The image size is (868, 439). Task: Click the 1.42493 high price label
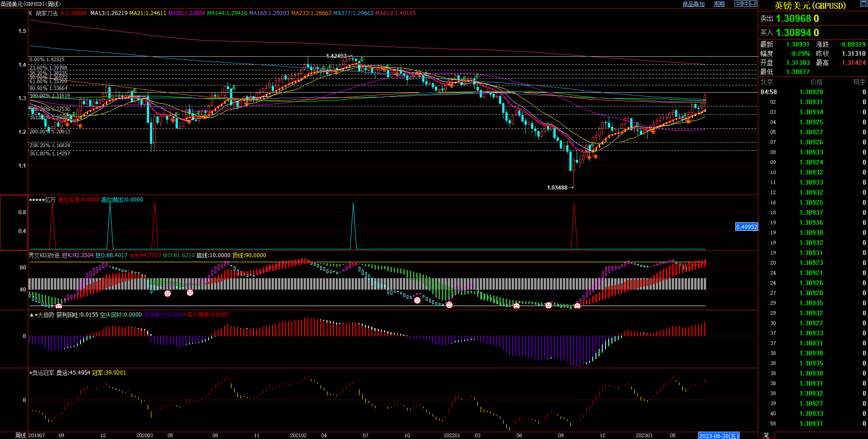click(336, 56)
